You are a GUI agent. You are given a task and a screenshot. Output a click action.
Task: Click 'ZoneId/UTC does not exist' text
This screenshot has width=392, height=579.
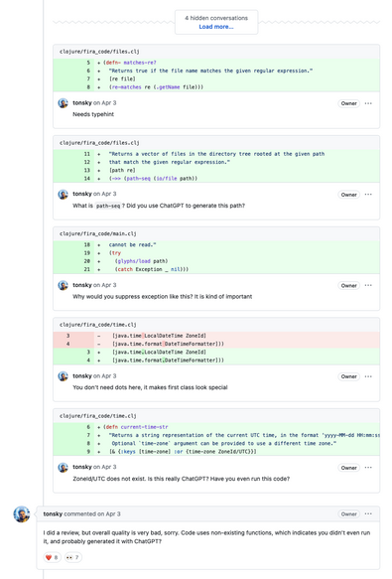[x=182, y=479]
